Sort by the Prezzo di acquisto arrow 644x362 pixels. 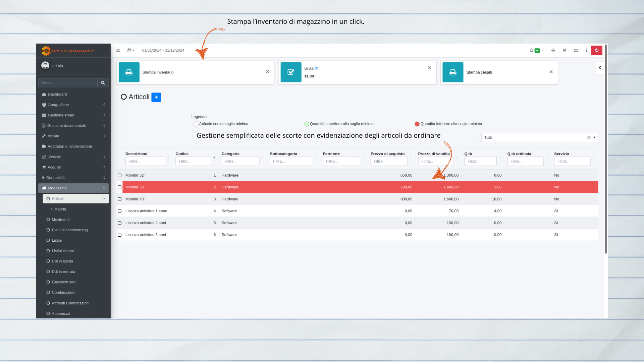(x=411, y=157)
